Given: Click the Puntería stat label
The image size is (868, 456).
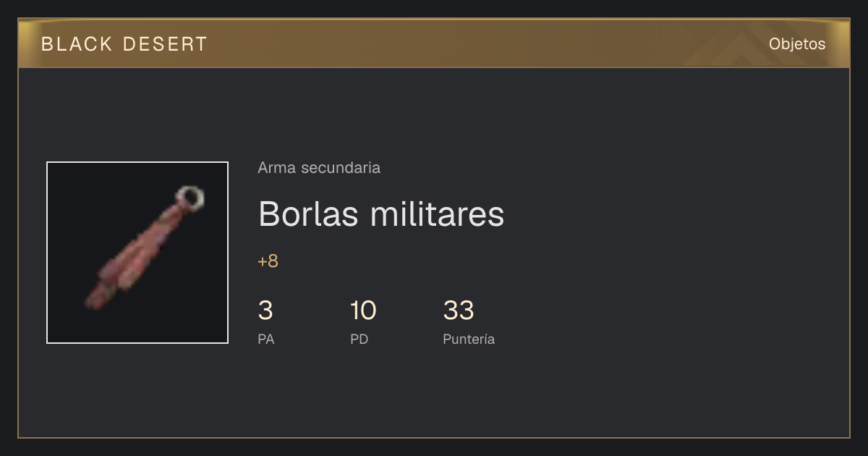Looking at the screenshot, I should click(469, 339).
